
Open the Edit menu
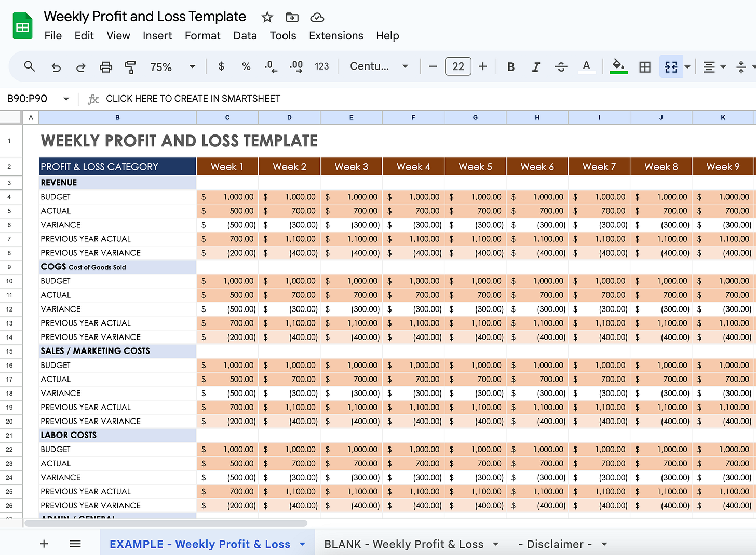point(84,36)
